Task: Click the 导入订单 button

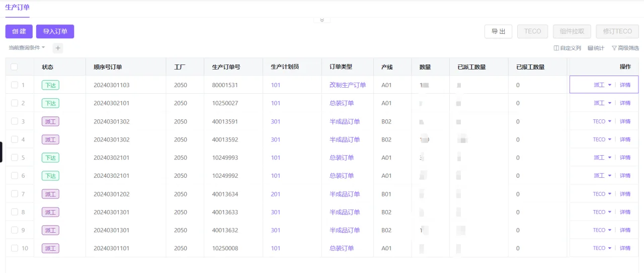Action: coord(55,31)
